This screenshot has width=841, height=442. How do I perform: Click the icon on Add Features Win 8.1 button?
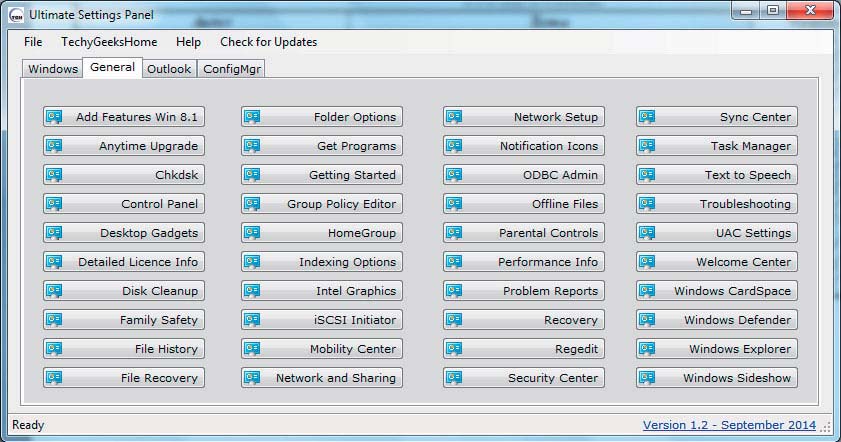[54, 116]
